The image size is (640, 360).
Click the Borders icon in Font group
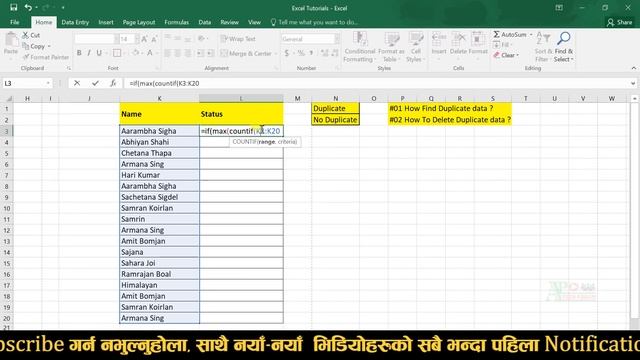click(x=117, y=53)
